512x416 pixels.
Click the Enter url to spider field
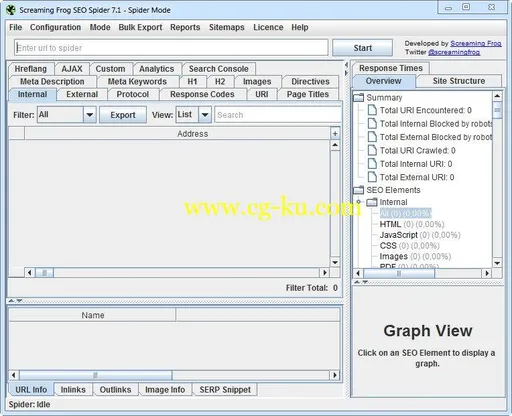click(x=171, y=48)
